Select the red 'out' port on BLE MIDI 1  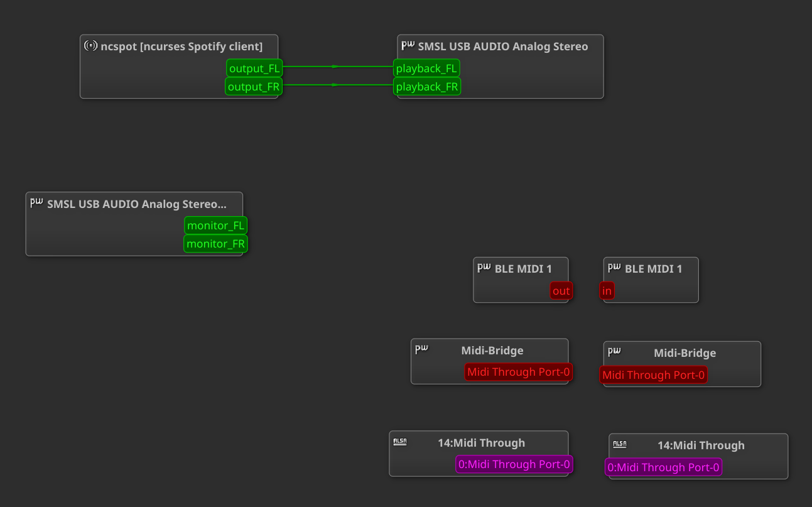coord(561,291)
